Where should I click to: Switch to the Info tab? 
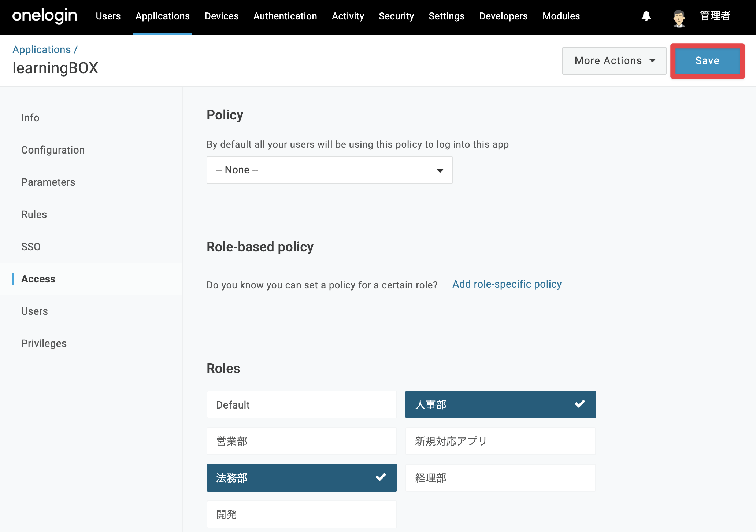30,118
